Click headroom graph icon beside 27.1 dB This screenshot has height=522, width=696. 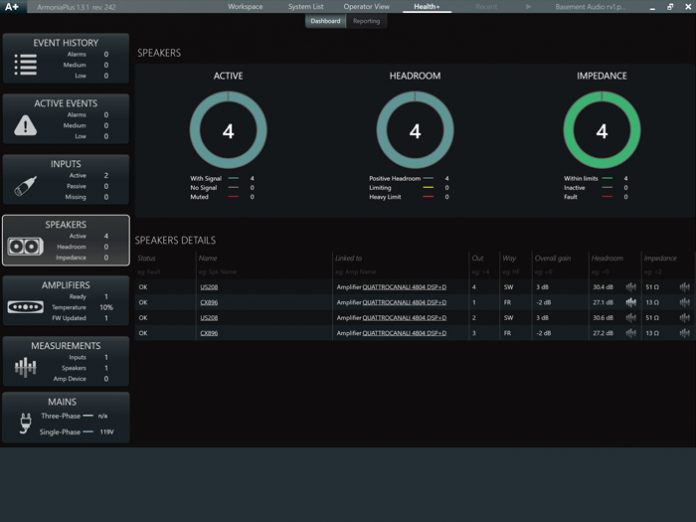point(631,302)
